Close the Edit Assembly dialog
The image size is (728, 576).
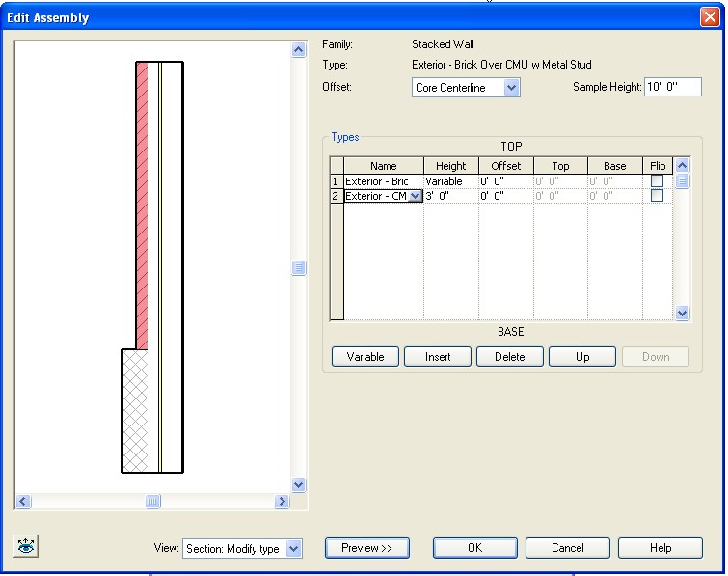coord(710,17)
